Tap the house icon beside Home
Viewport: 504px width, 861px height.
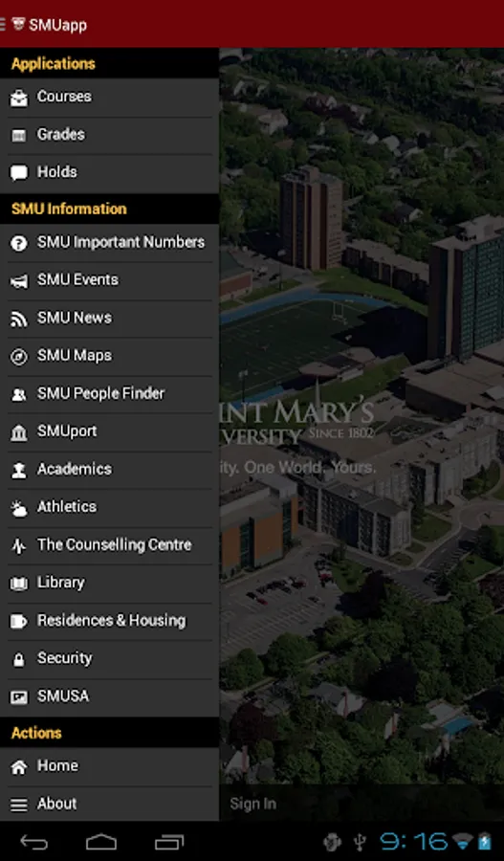coord(19,767)
